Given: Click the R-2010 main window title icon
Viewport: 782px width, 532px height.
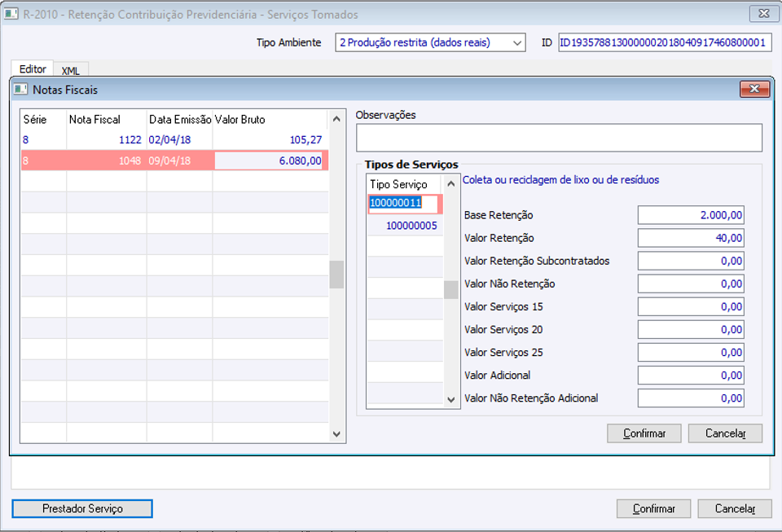Looking at the screenshot, I should point(11,14).
